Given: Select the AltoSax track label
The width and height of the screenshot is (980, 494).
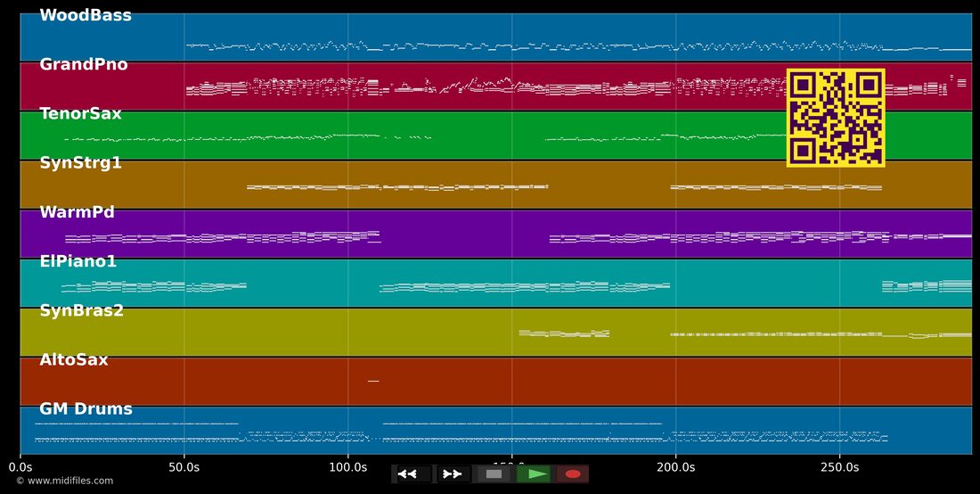Looking at the screenshot, I should (74, 359).
